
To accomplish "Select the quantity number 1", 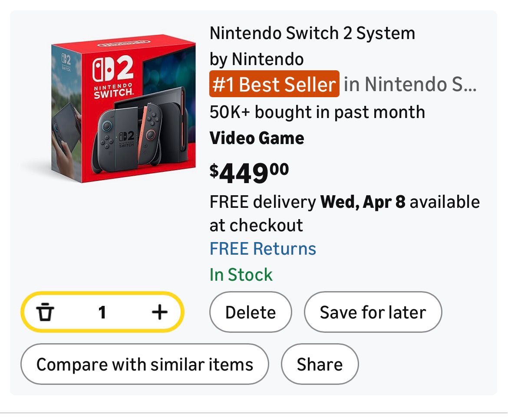I will (102, 312).
